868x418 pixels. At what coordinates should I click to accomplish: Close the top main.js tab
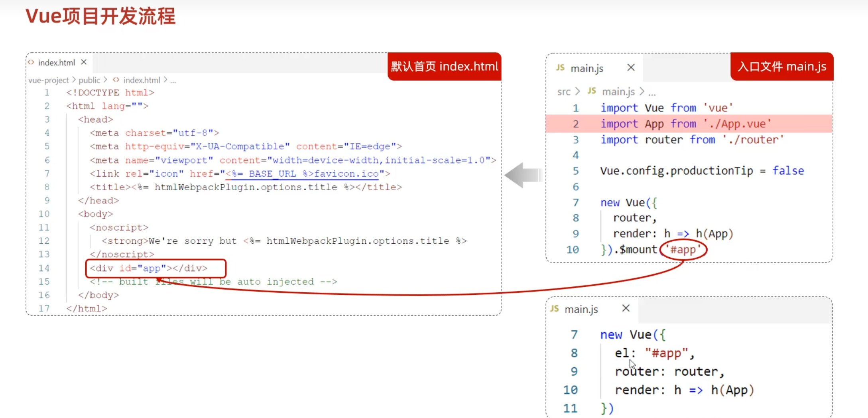631,67
